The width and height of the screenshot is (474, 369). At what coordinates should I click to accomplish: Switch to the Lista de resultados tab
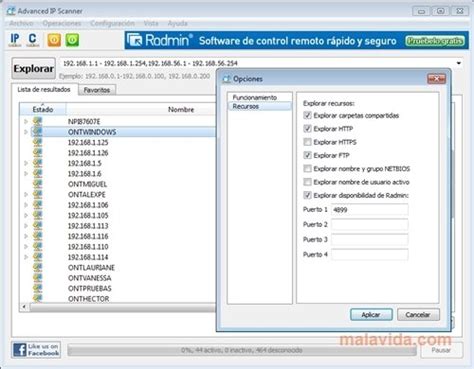[x=44, y=89]
